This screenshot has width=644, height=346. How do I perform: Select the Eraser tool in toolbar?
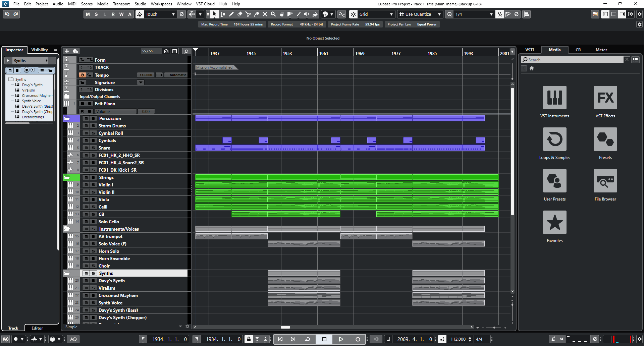click(240, 14)
